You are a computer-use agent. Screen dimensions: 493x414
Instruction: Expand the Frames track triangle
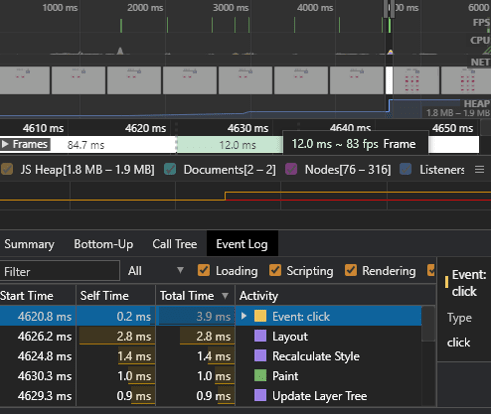tap(5, 144)
